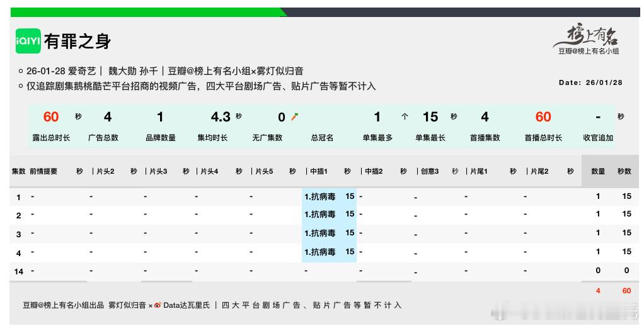
Task: Click the 片头3 column header
Action: click(x=158, y=171)
